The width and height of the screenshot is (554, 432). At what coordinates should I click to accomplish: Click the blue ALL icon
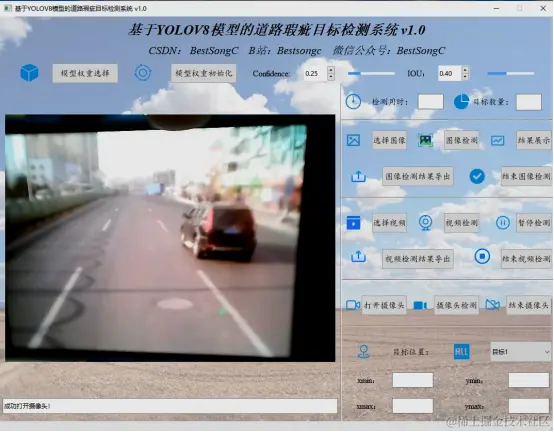coord(461,352)
